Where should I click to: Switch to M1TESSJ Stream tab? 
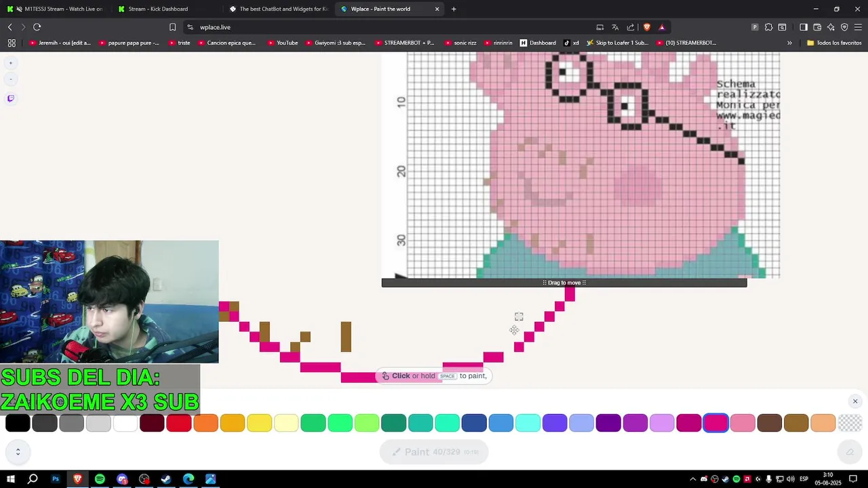pyautogui.click(x=54, y=9)
